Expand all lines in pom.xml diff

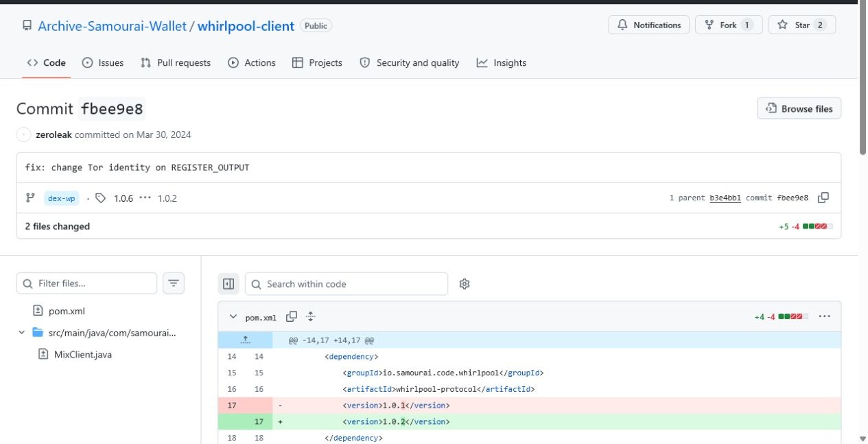click(310, 316)
